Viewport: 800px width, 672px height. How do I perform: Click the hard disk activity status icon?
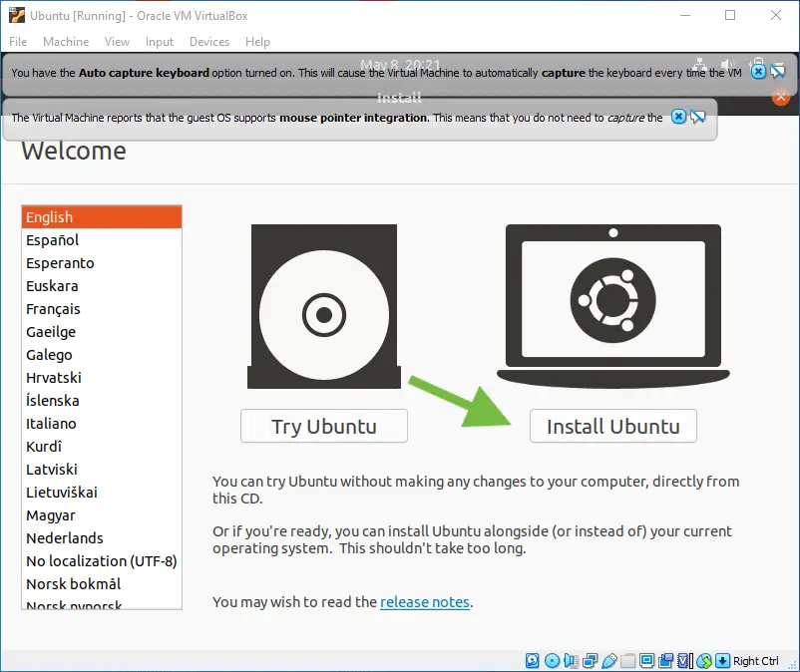532,661
